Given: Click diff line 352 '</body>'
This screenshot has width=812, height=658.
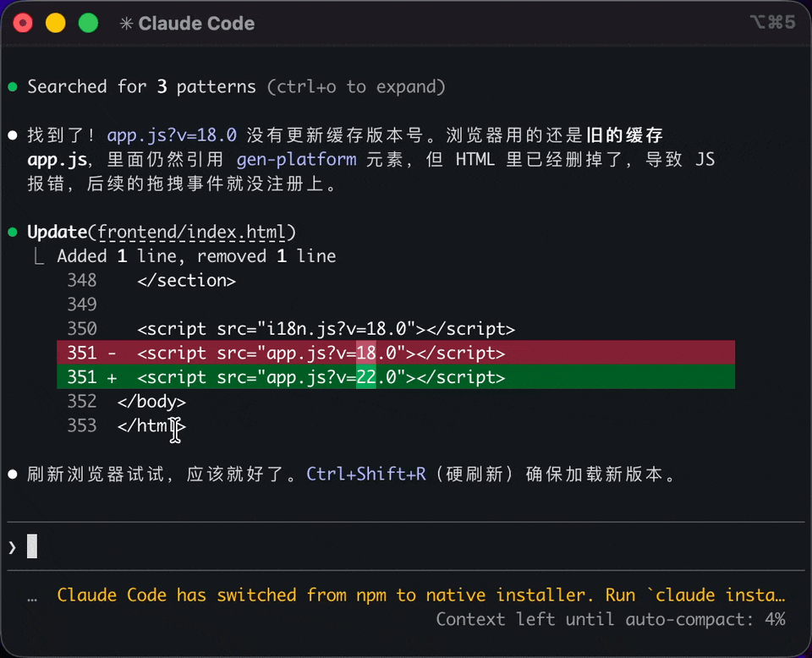Looking at the screenshot, I should [151, 402].
